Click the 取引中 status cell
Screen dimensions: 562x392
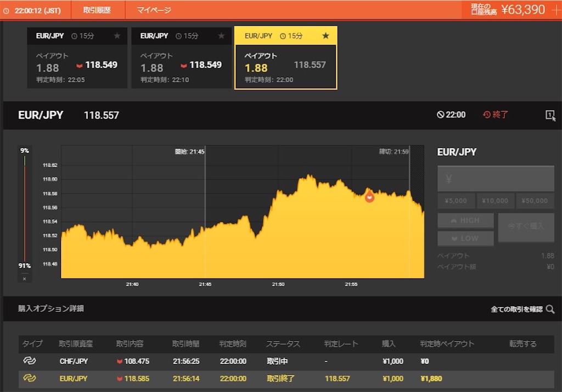(277, 361)
